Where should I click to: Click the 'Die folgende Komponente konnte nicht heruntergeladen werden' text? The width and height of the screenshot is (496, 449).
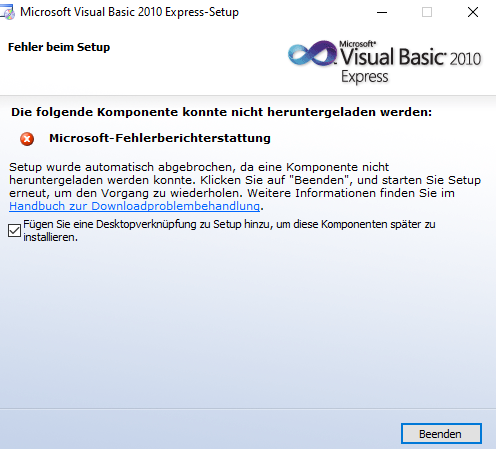[222, 112]
